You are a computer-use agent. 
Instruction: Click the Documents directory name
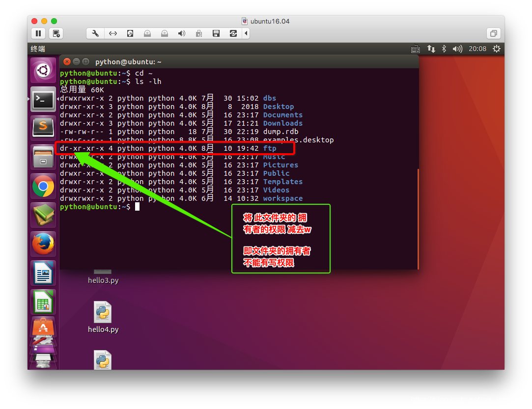click(283, 115)
